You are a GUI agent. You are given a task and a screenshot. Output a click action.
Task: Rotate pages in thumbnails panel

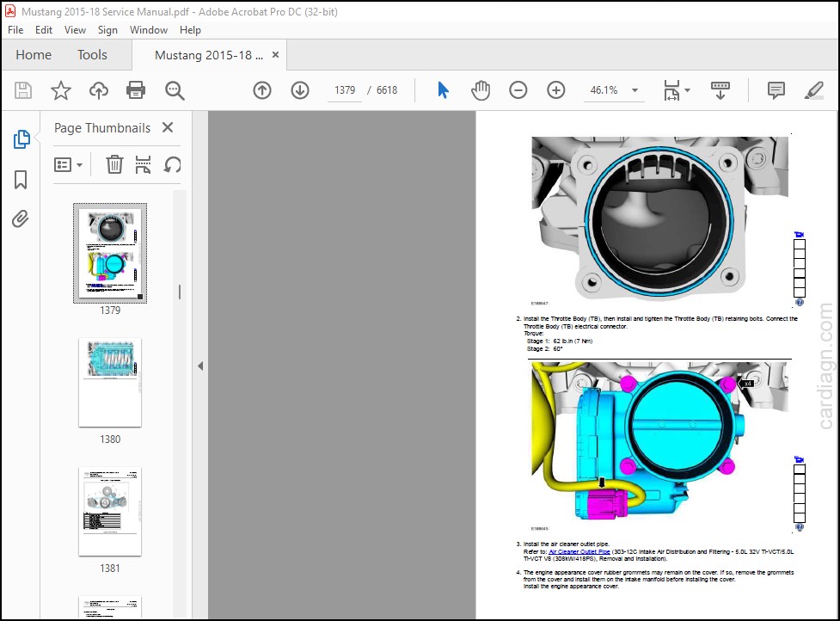coord(172,164)
